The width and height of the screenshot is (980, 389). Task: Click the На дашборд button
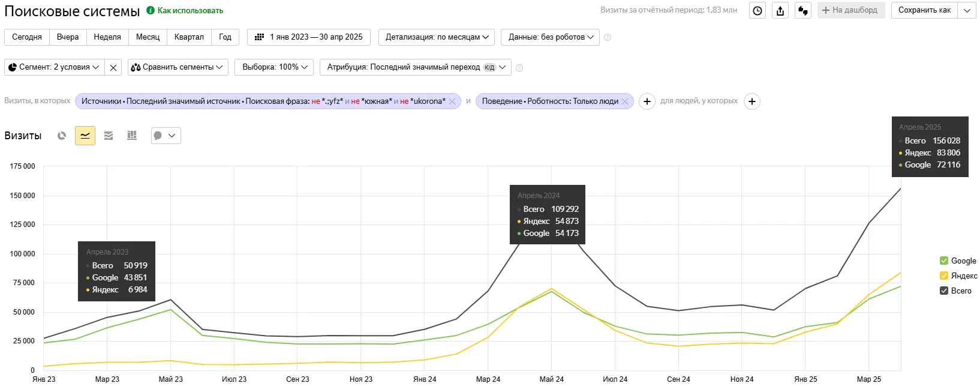851,10
